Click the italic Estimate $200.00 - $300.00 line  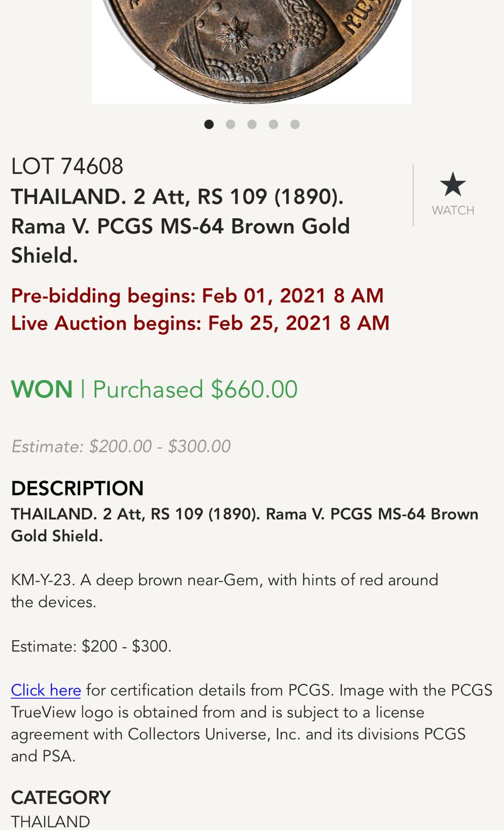[x=121, y=446]
